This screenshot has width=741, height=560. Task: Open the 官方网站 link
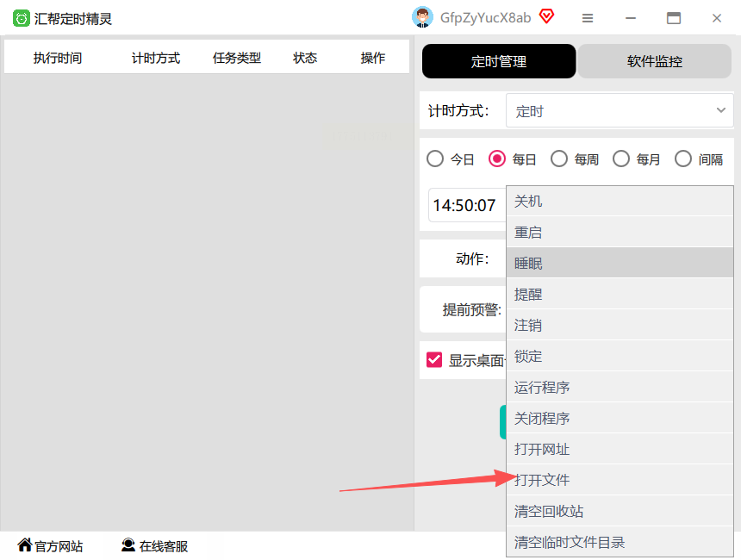tap(59, 546)
